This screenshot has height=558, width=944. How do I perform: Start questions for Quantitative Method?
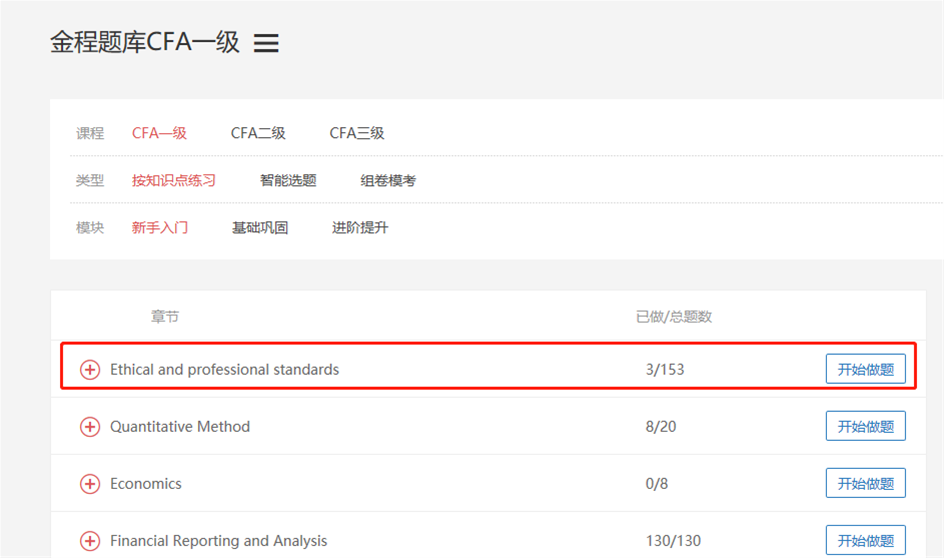[866, 426]
